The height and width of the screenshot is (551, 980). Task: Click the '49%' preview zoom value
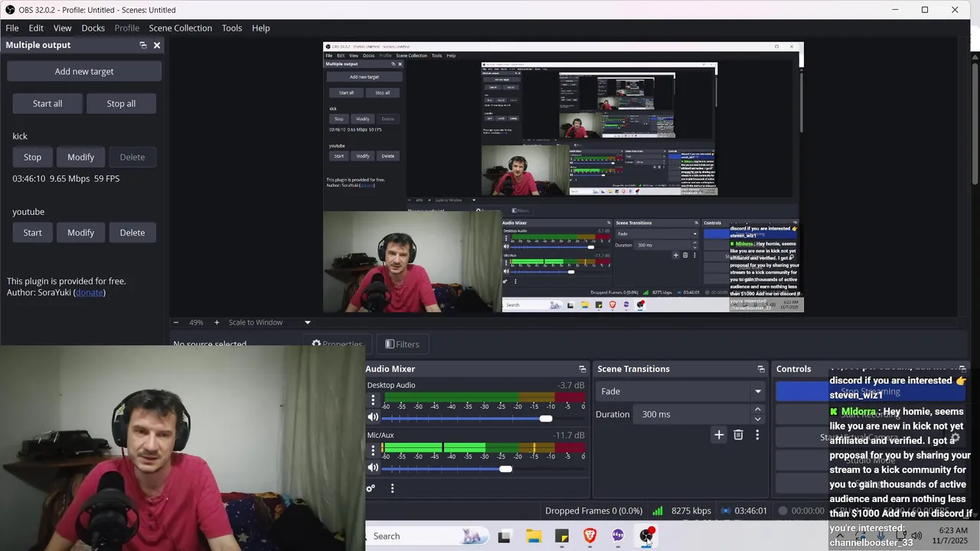pos(196,322)
